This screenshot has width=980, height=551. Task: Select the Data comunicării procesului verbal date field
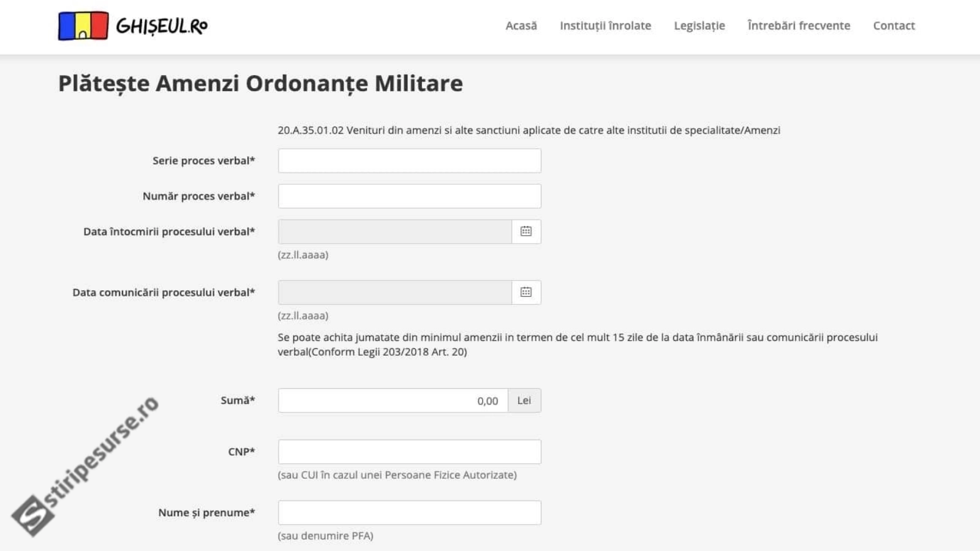coord(394,293)
